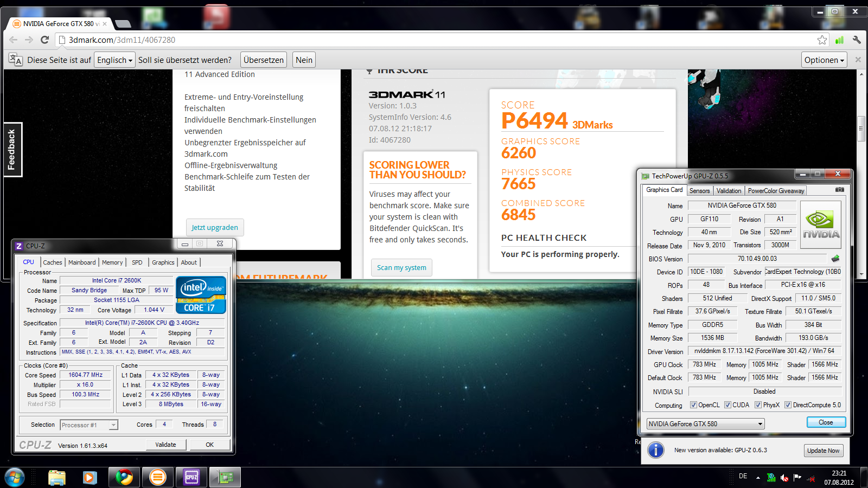Click the translate icon in the translation bar
This screenshot has width=868, height=488.
16,60
